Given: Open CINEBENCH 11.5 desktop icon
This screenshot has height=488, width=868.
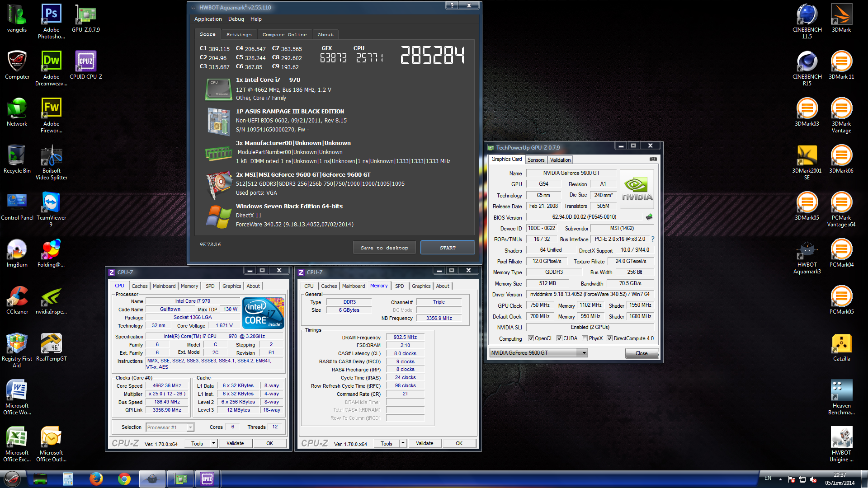Looking at the screenshot, I should (x=807, y=21).
